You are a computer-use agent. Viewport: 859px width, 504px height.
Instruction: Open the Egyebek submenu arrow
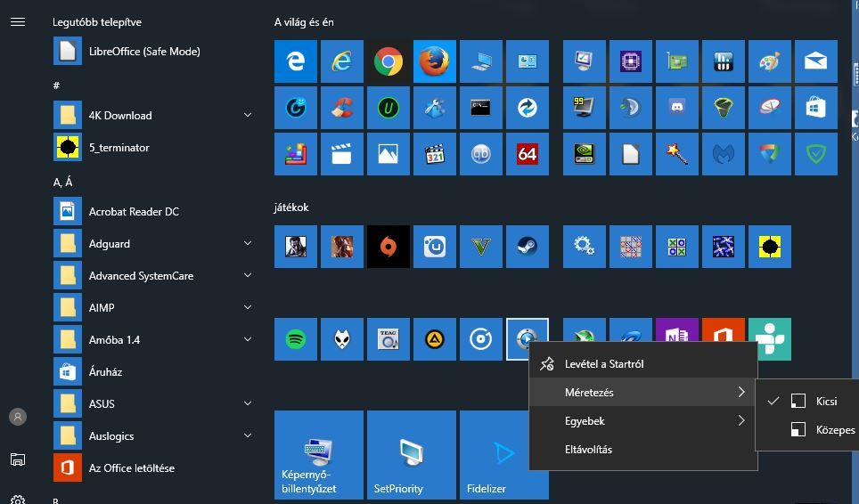pyautogui.click(x=741, y=420)
